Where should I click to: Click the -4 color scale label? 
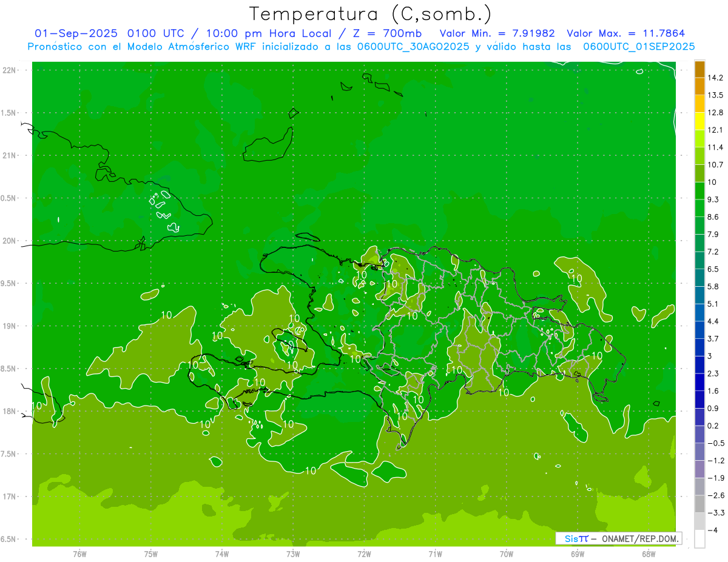713,530
